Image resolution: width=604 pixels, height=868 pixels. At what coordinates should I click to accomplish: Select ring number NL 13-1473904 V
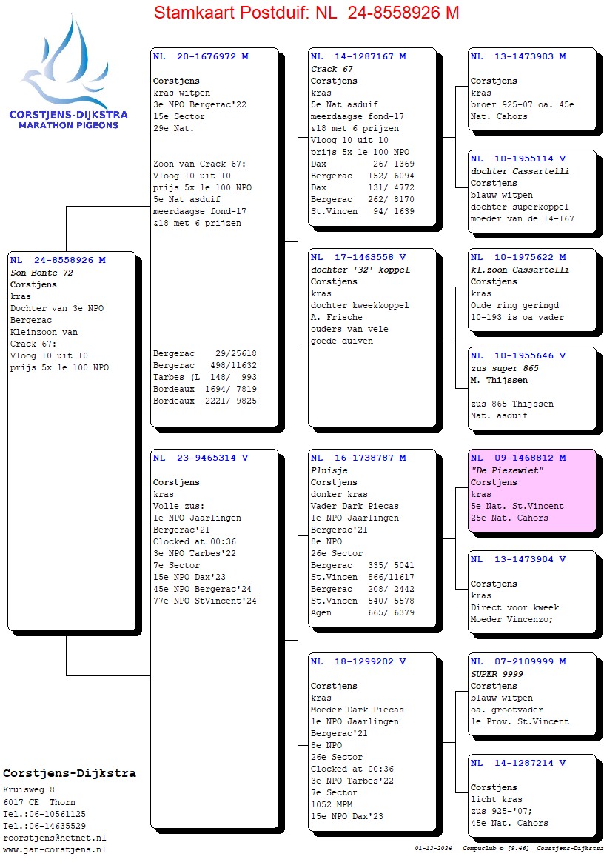(x=518, y=559)
